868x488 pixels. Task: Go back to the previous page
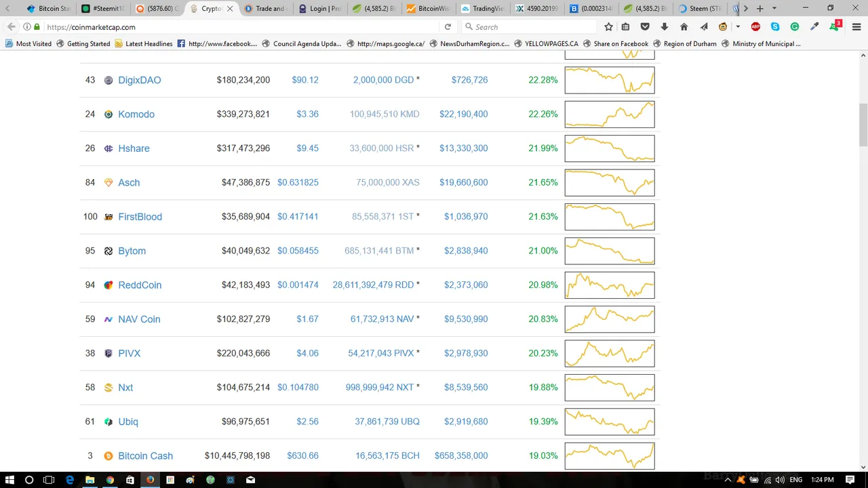tap(12, 26)
